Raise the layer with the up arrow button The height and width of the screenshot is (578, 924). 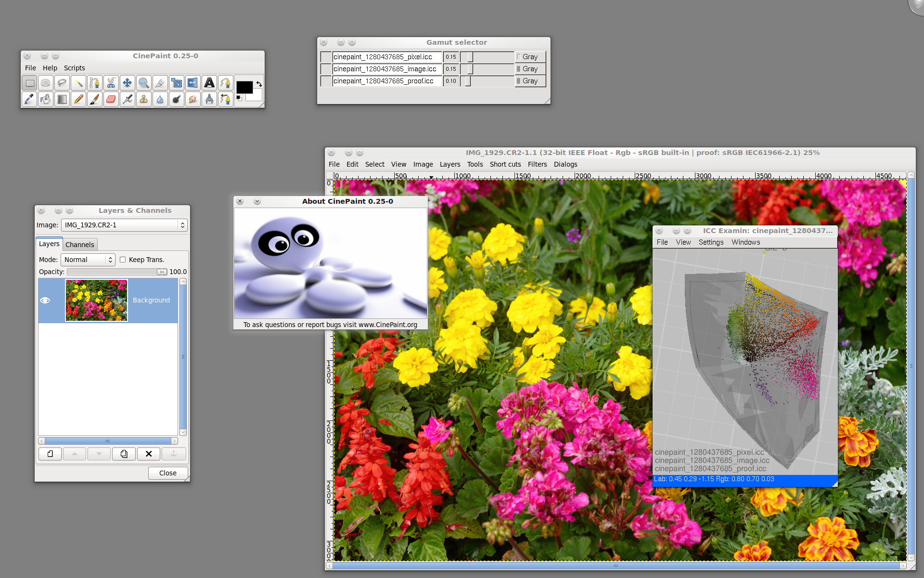point(75,454)
